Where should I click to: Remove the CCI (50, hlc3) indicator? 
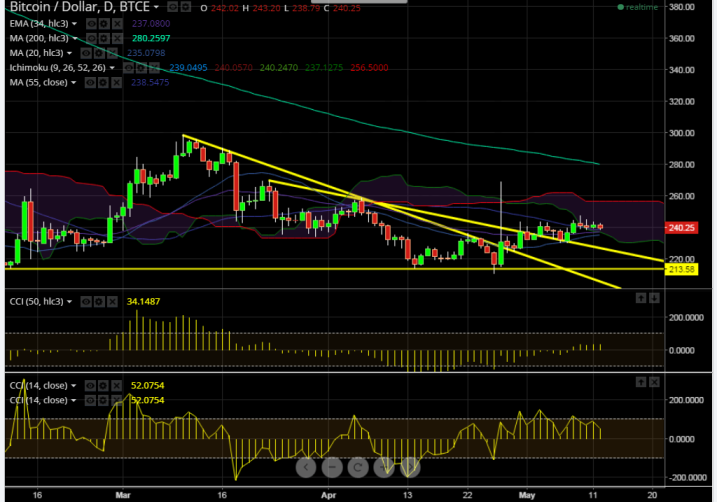(112, 302)
